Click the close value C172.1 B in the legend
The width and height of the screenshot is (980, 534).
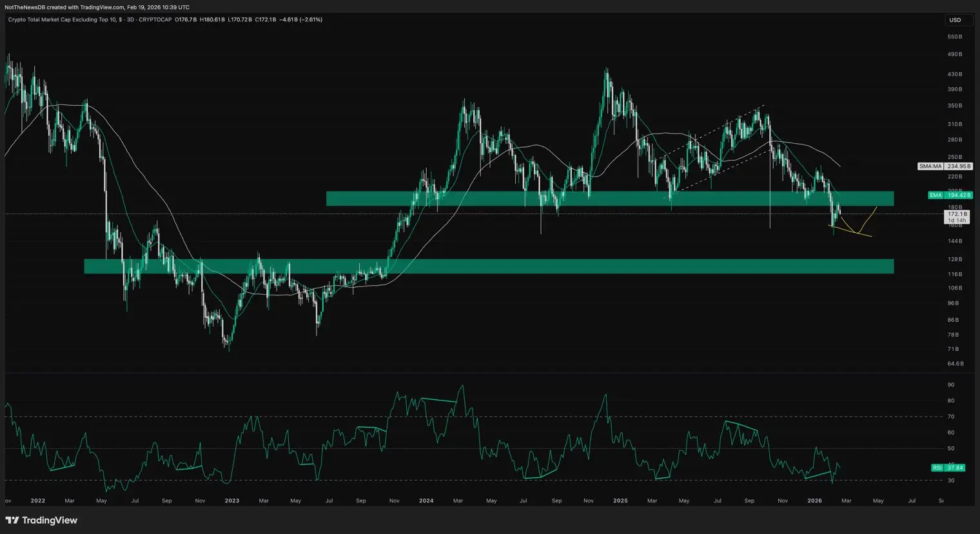[x=266, y=20]
